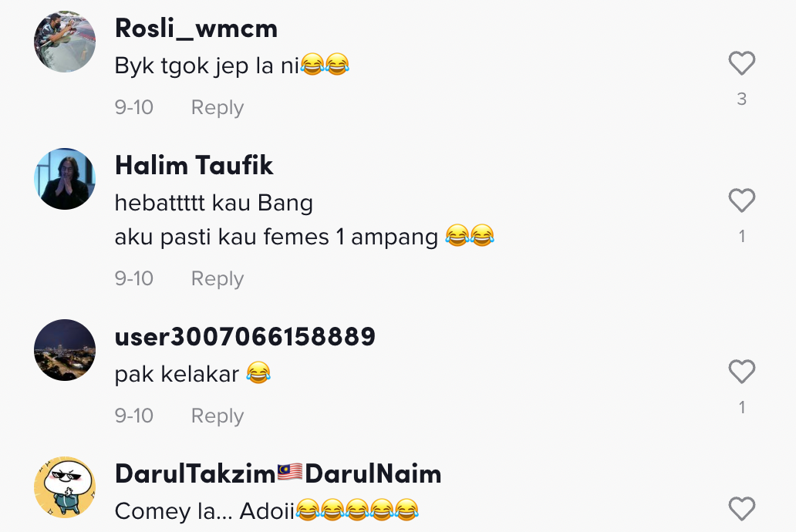796x532 pixels.
Task: Open the DarulTakzim DarulNaim username link
Action: tap(278, 473)
